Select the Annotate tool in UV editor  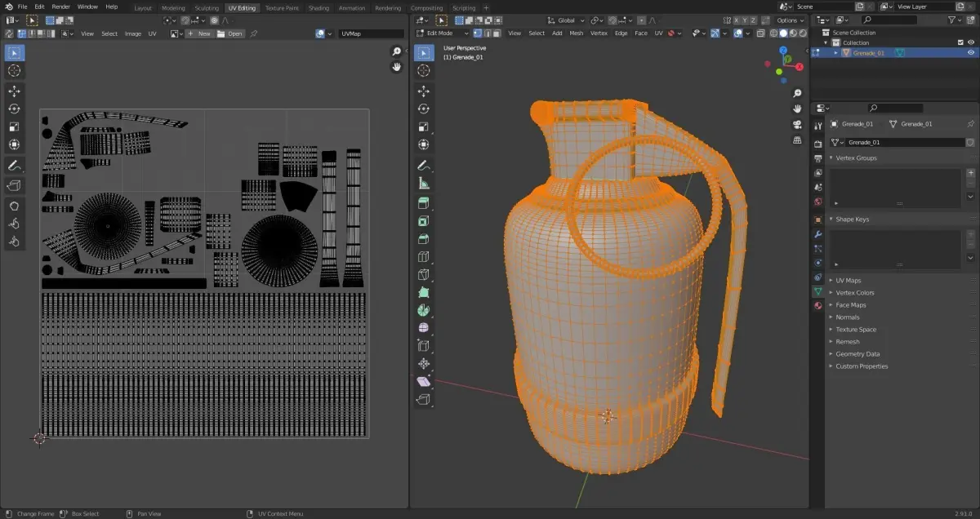pyautogui.click(x=14, y=166)
